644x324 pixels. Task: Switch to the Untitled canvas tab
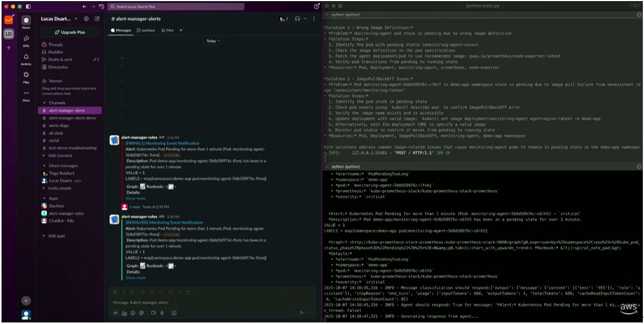tap(146, 30)
